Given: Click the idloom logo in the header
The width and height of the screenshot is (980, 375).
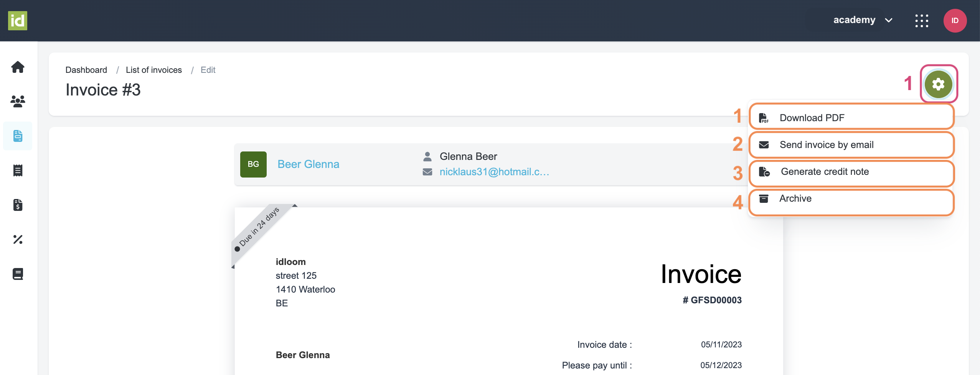Looking at the screenshot, I should click(18, 21).
